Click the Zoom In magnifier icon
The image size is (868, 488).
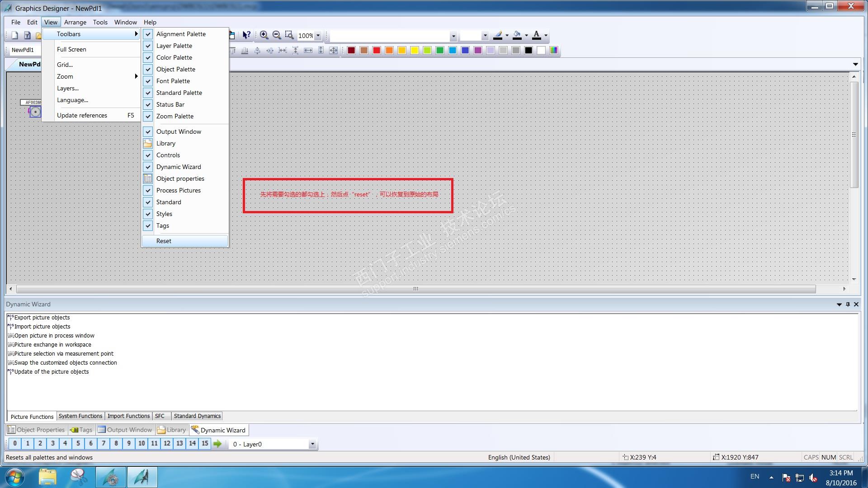(x=264, y=35)
